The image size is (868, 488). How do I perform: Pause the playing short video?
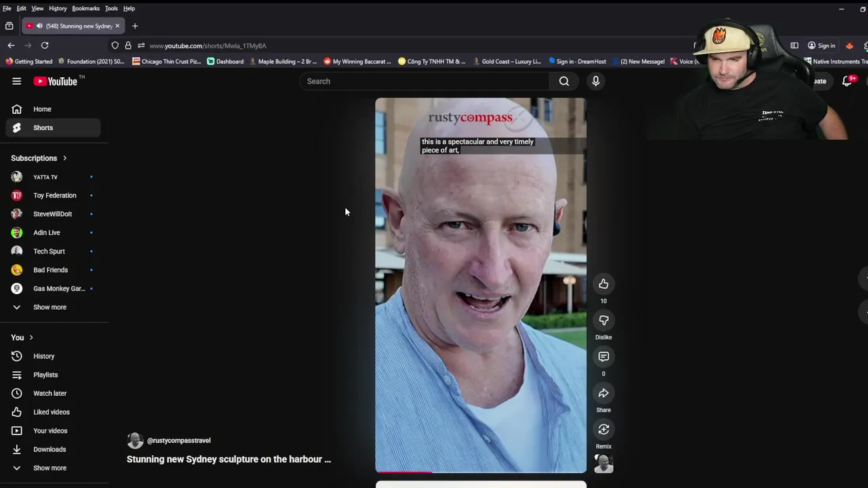[x=481, y=285]
